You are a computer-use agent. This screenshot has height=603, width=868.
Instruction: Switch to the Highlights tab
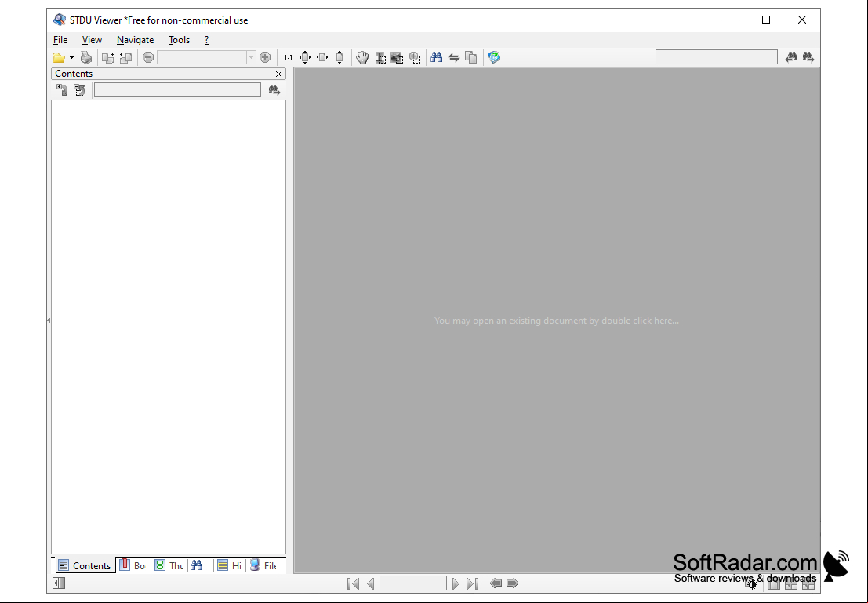point(229,565)
